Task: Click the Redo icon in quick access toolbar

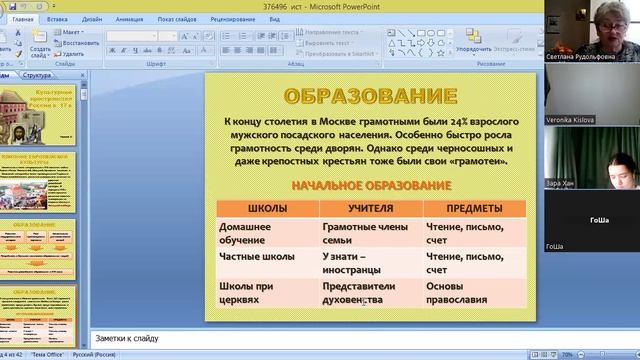Action: pyautogui.click(x=39, y=7)
